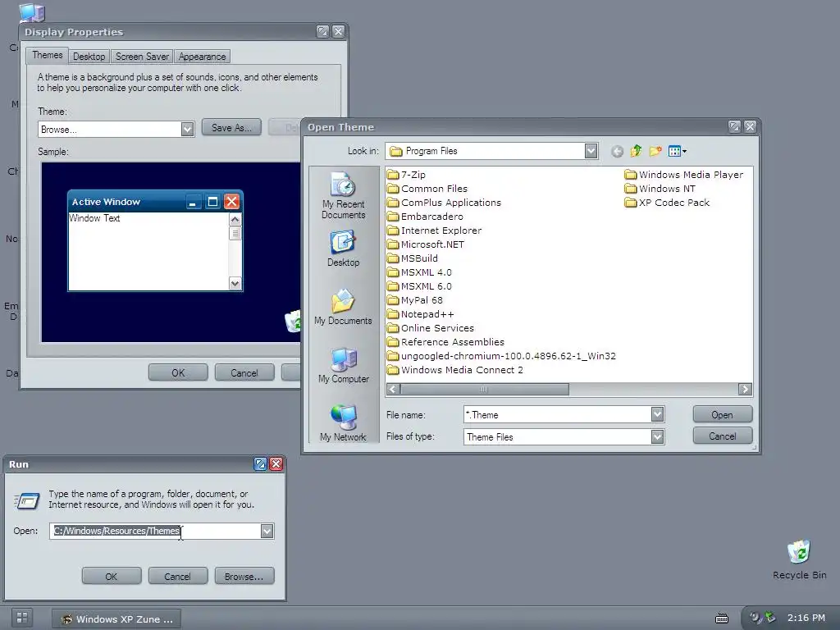Create a new folder in Open Theme dialog
Viewport: 840px width, 630px height.
[655, 152]
